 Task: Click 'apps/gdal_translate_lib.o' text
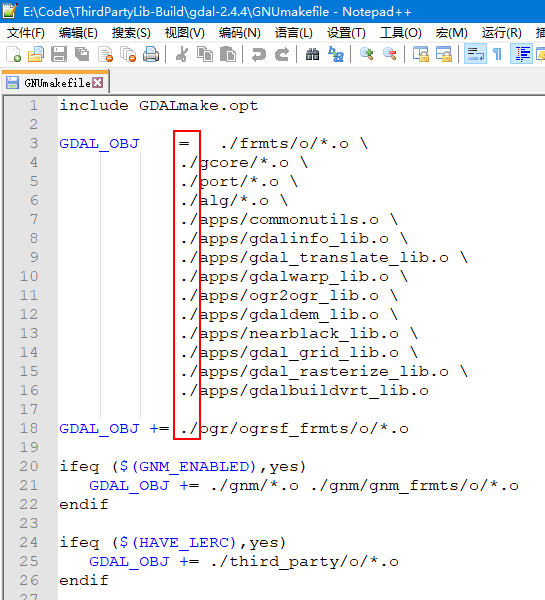[324, 258]
